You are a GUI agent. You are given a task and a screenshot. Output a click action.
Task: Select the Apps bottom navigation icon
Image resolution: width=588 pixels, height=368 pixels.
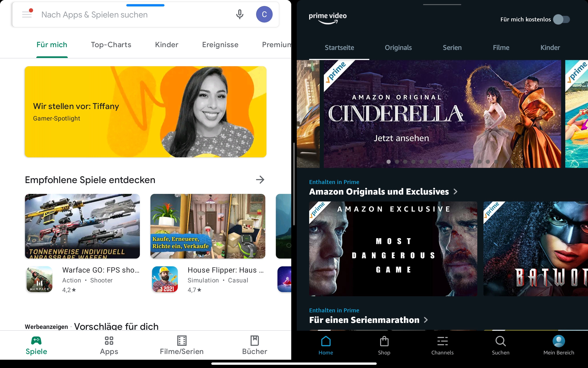[109, 340]
